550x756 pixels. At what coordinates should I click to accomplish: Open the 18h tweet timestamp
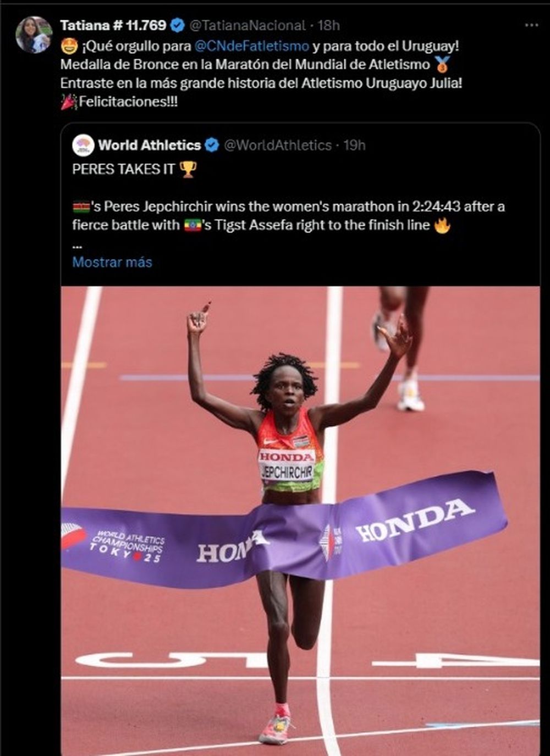point(329,25)
